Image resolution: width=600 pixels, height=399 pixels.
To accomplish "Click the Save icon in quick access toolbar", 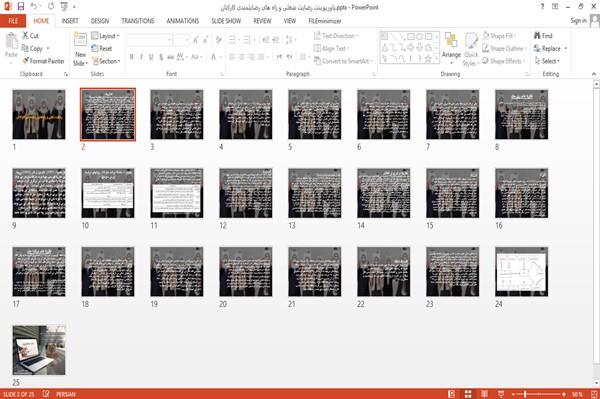I will point(21,7).
